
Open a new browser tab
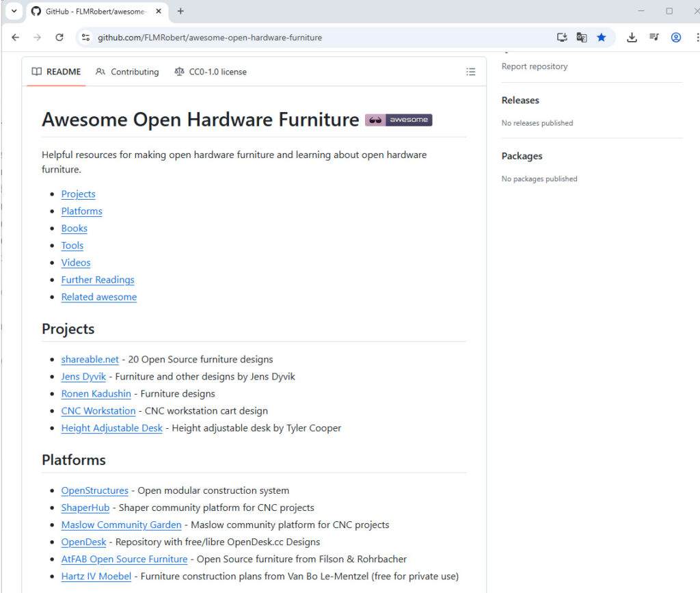[180, 11]
